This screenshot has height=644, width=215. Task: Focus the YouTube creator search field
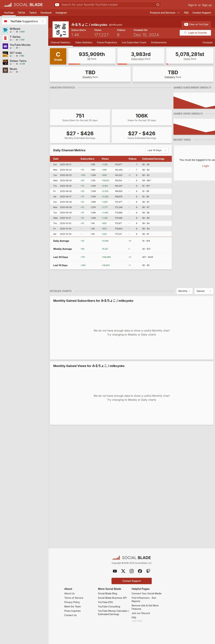point(108,5)
